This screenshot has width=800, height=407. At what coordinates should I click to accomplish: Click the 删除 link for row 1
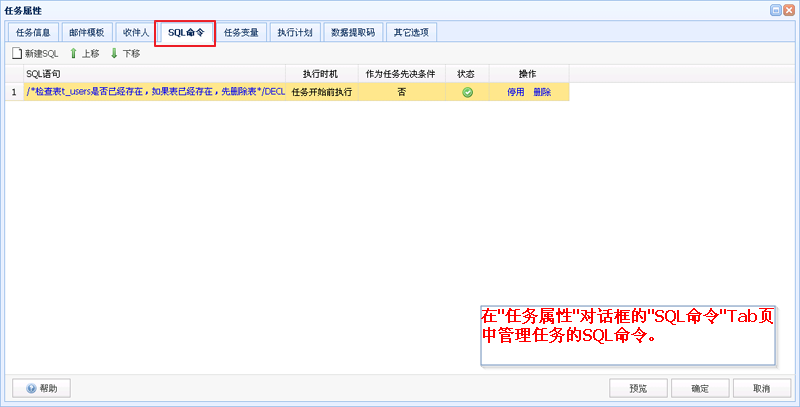click(542, 92)
